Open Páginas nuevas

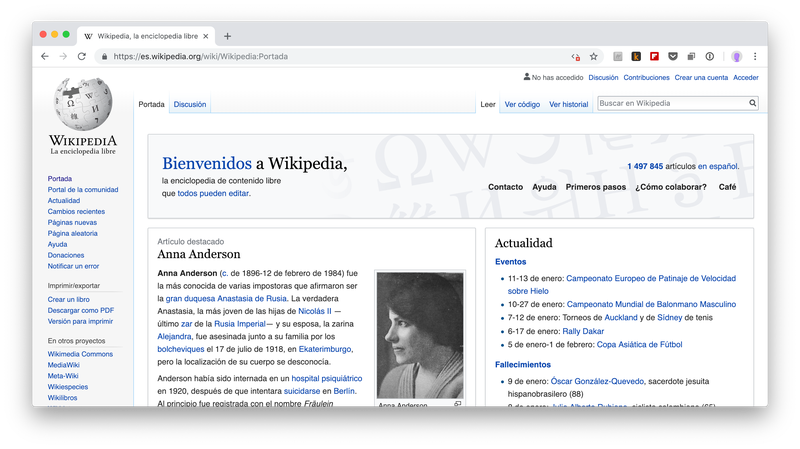pos(72,222)
